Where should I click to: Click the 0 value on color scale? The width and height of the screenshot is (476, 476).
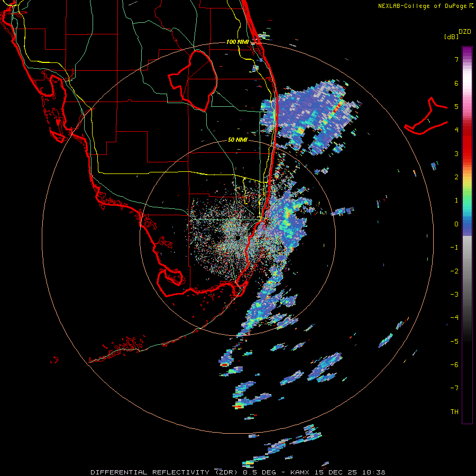(x=456, y=224)
